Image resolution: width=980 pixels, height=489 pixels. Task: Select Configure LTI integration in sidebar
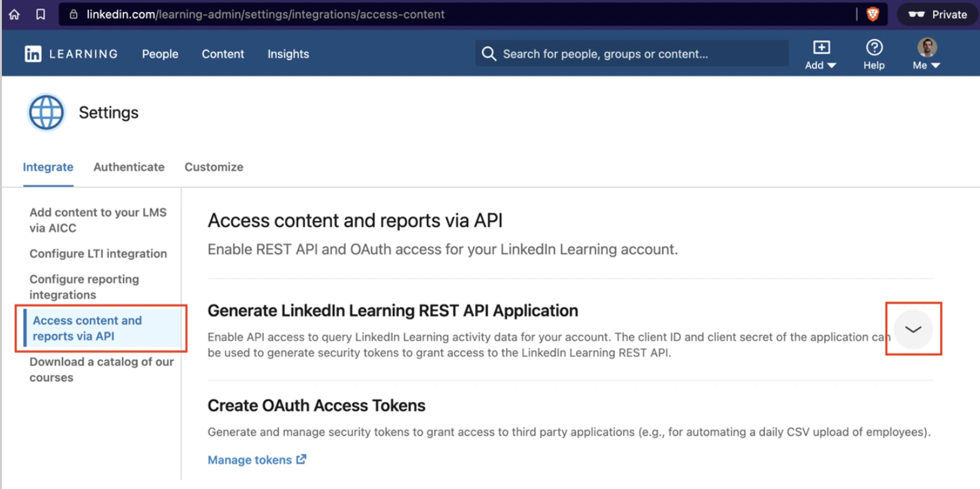(x=98, y=254)
